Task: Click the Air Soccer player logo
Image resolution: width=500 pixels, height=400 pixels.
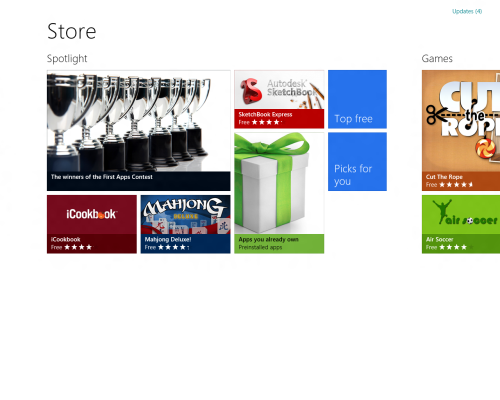Action: tap(442, 211)
